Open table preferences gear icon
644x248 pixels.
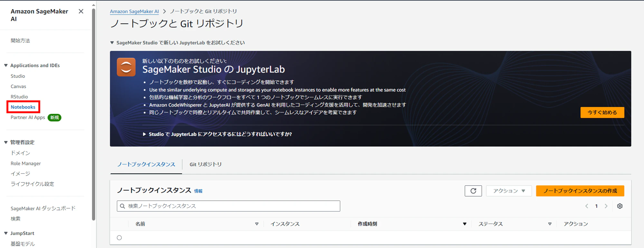[x=620, y=206]
